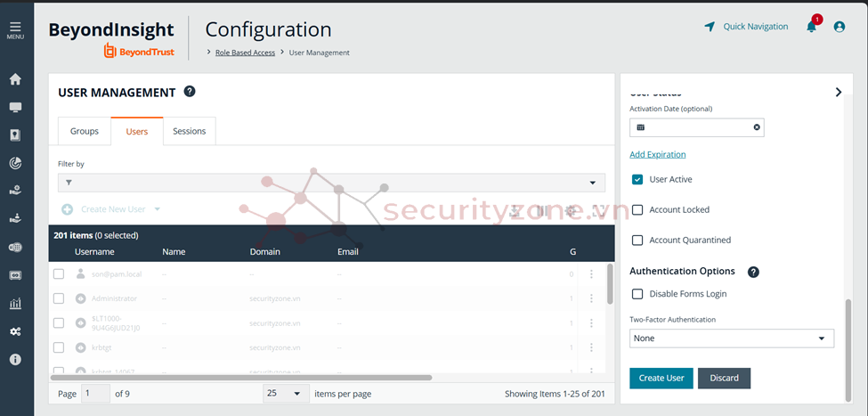This screenshot has height=416, width=868.
Task: Open the Two-Factor Authentication dropdown
Action: pyautogui.click(x=731, y=339)
